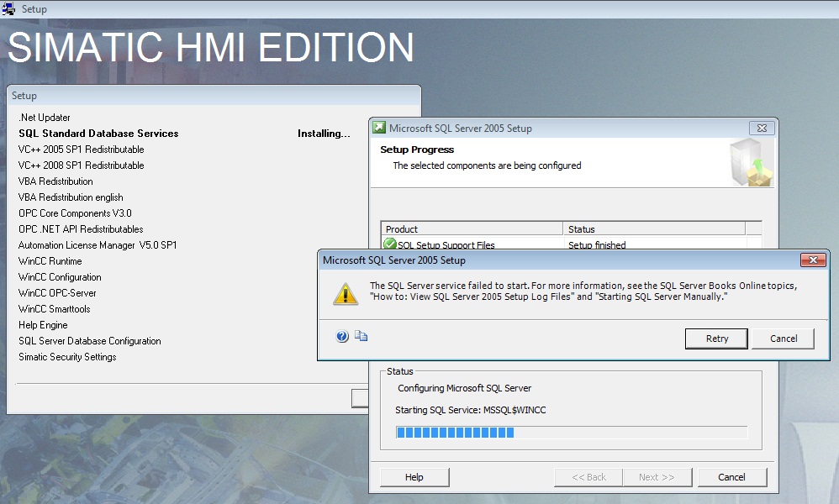Click the << Back wizard button
The image size is (839, 504).
click(588, 477)
